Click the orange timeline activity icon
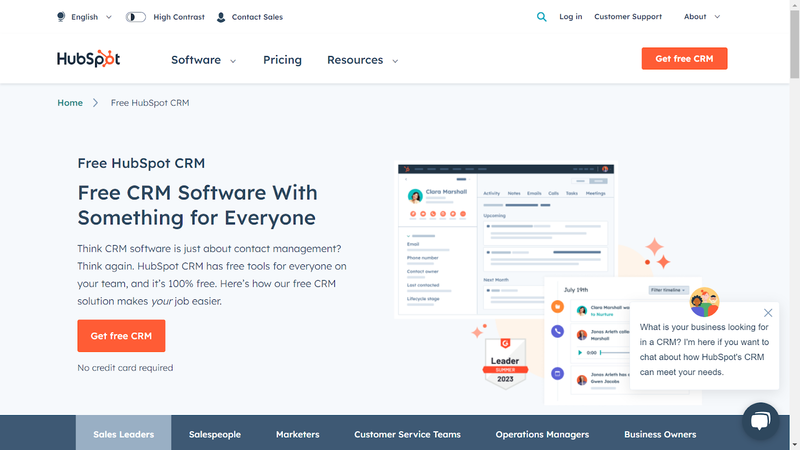 (557, 307)
